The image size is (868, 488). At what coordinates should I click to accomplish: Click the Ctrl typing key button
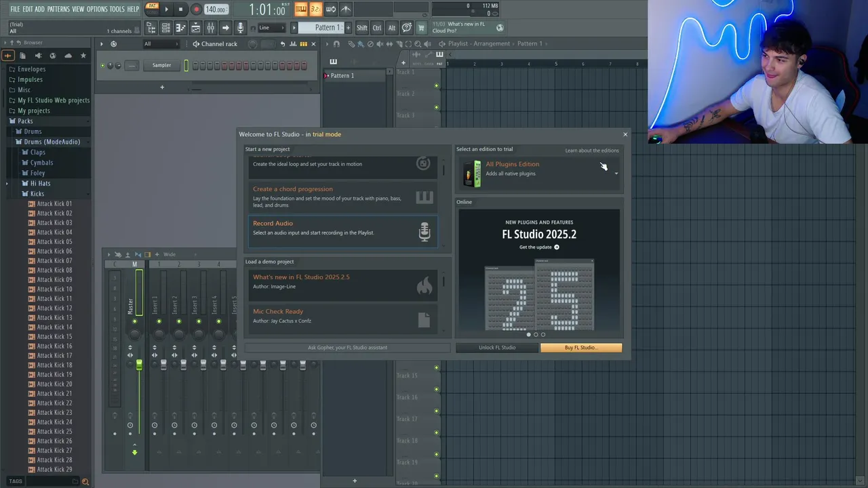point(377,28)
